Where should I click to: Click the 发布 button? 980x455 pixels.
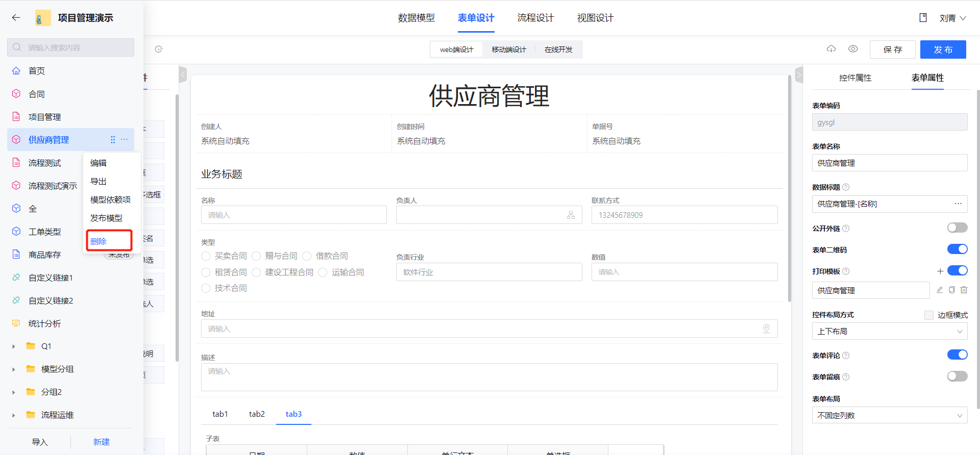(943, 49)
